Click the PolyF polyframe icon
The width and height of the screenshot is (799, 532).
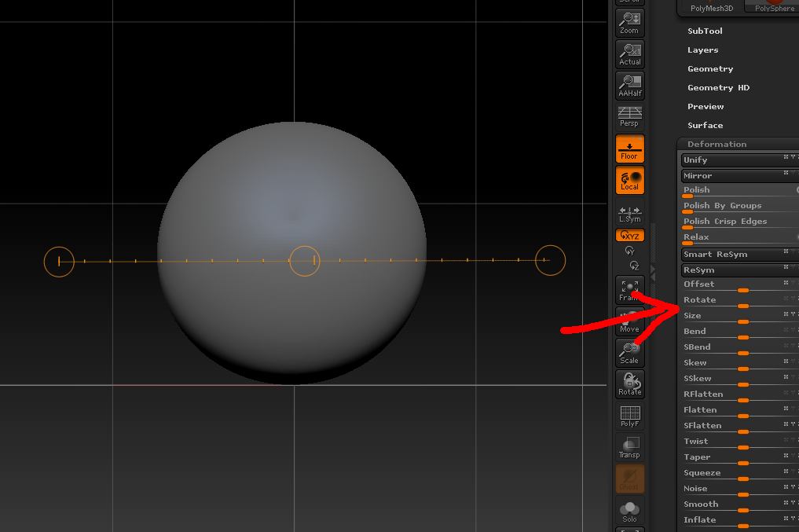point(629,416)
